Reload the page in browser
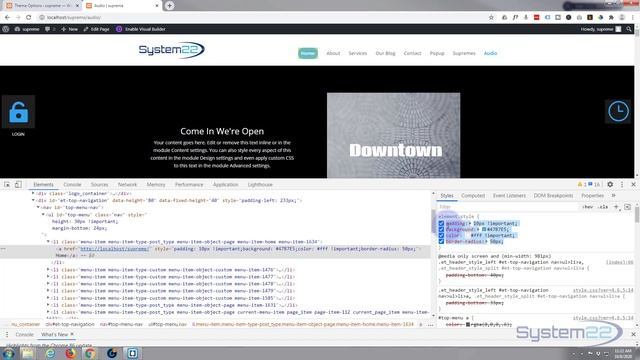 (29, 17)
